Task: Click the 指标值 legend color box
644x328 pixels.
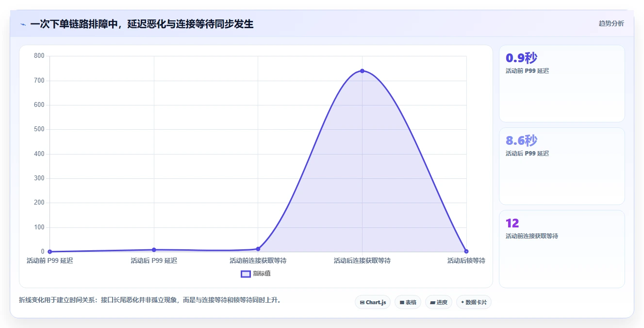Action: click(x=246, y=274)
